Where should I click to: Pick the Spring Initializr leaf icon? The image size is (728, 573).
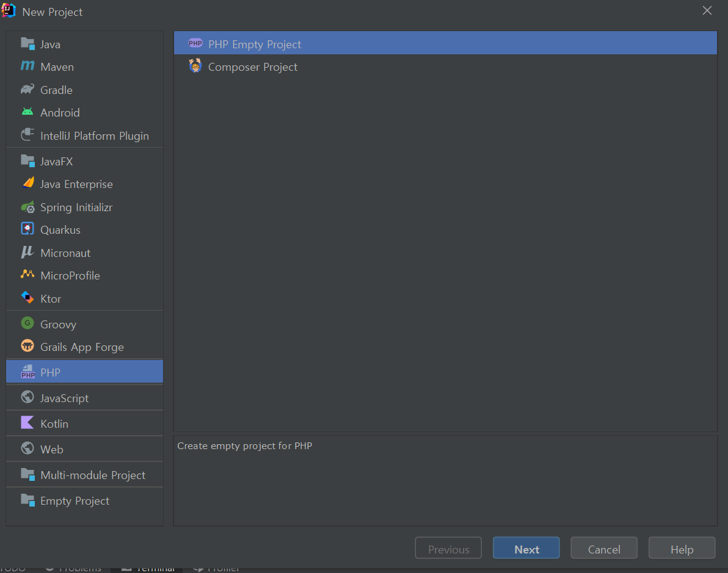pos(28,207)
